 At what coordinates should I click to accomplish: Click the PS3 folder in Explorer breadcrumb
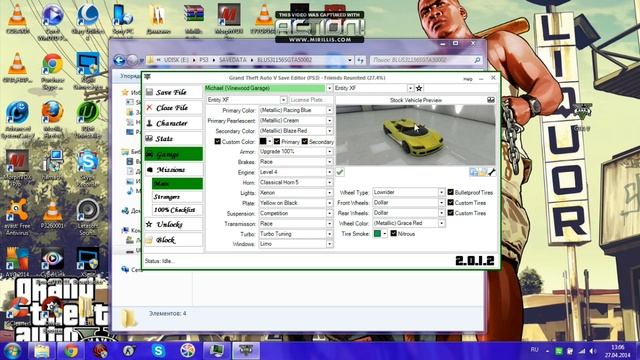pyautogui.click(x=204, y=60)
